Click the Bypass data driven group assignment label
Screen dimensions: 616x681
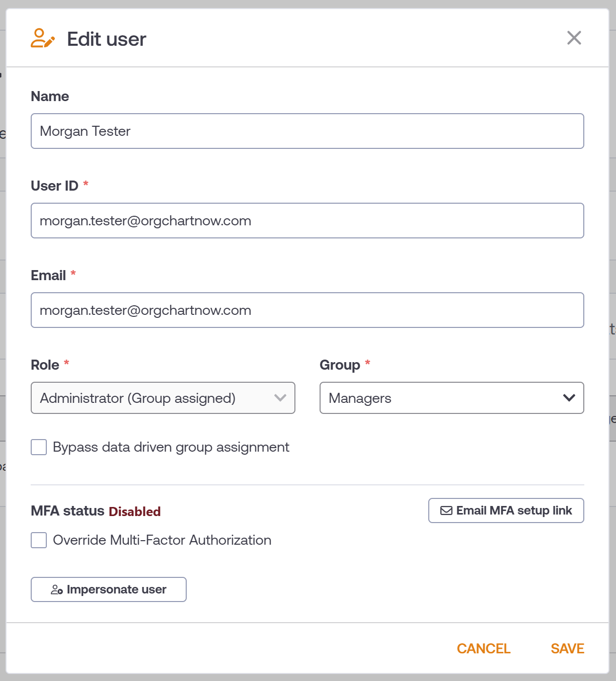(171, 447)
